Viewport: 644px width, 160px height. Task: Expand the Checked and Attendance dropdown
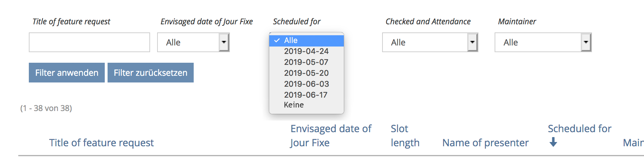coord(430,42)
